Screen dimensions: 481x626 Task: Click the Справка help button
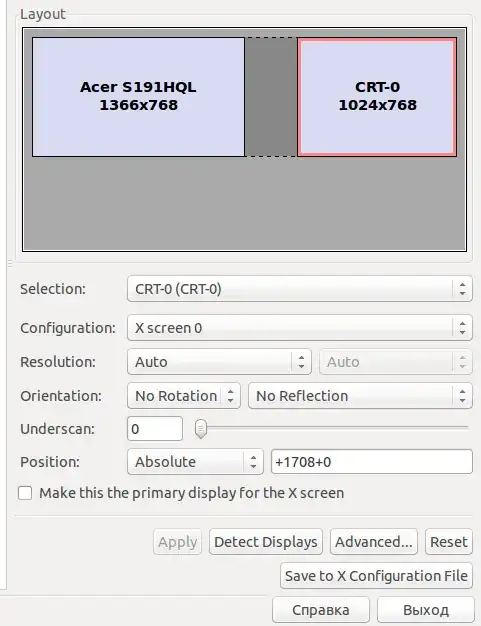click(x=321, y=610)
